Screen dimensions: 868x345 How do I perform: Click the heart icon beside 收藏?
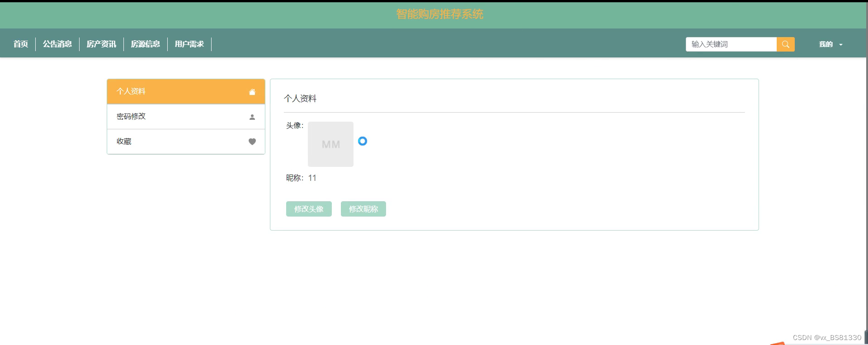click(252, 142)
